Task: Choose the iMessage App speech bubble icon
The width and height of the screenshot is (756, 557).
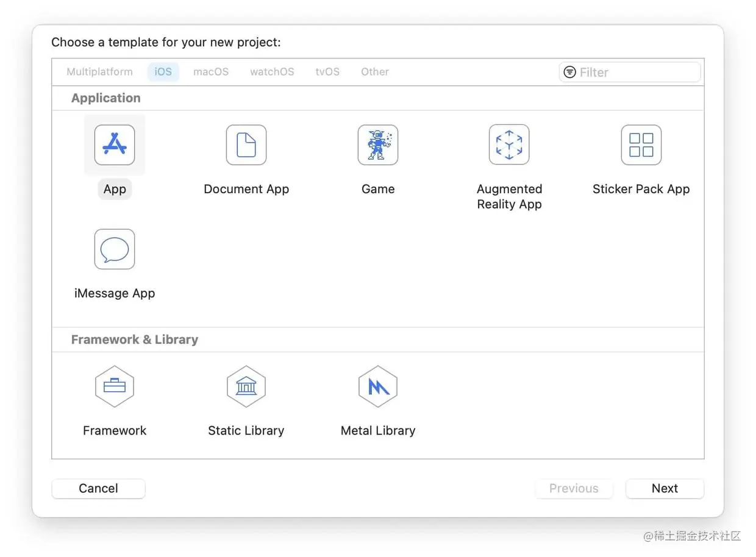Action: (x=115, y=249)
